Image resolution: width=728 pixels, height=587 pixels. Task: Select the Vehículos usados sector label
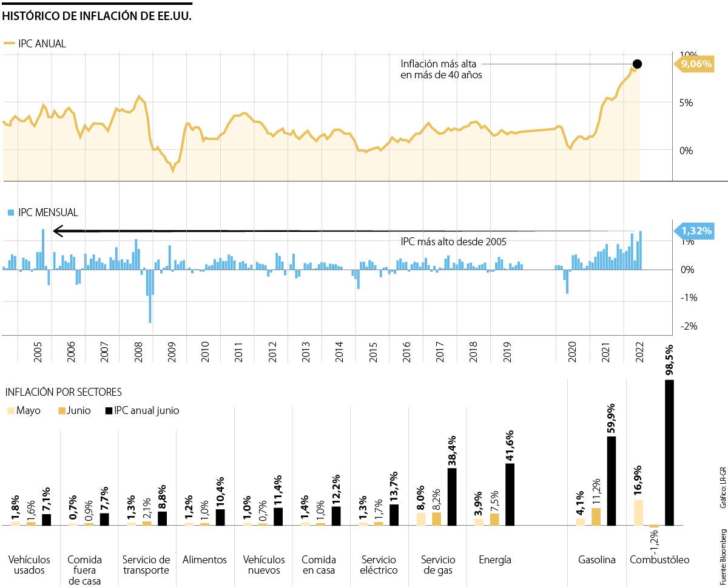pyautogui.click(x=29, y=565)
